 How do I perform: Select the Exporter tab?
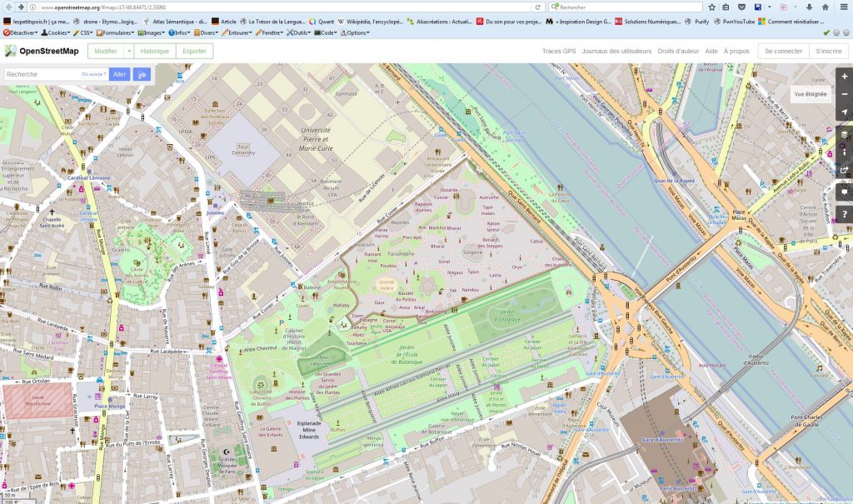pyautogui.click(x=194, y=51)
